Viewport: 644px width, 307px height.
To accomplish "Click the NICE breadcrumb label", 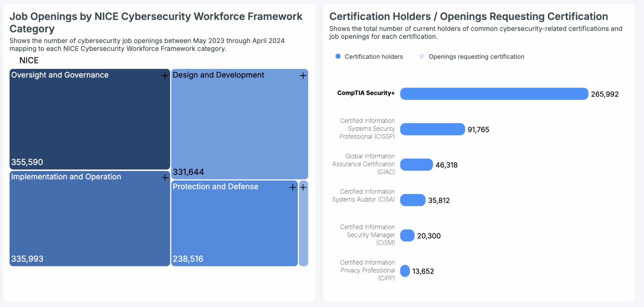I will pyautogui.click(x=29, y=60).
